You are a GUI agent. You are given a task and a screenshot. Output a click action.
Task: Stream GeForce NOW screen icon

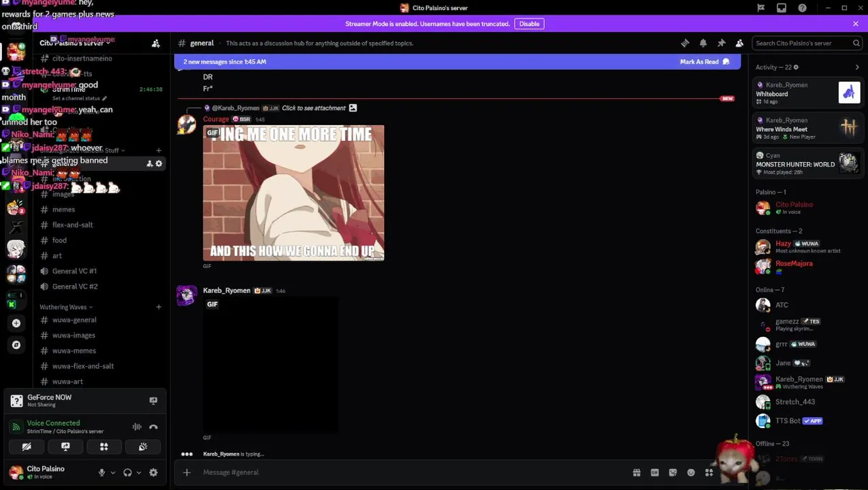153,401
